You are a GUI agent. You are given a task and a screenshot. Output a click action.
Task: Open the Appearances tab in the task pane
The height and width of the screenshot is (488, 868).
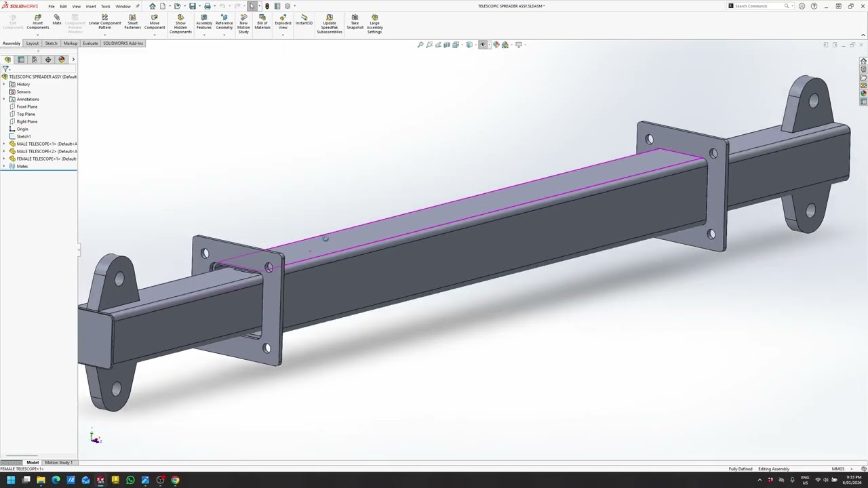(863, 94)
